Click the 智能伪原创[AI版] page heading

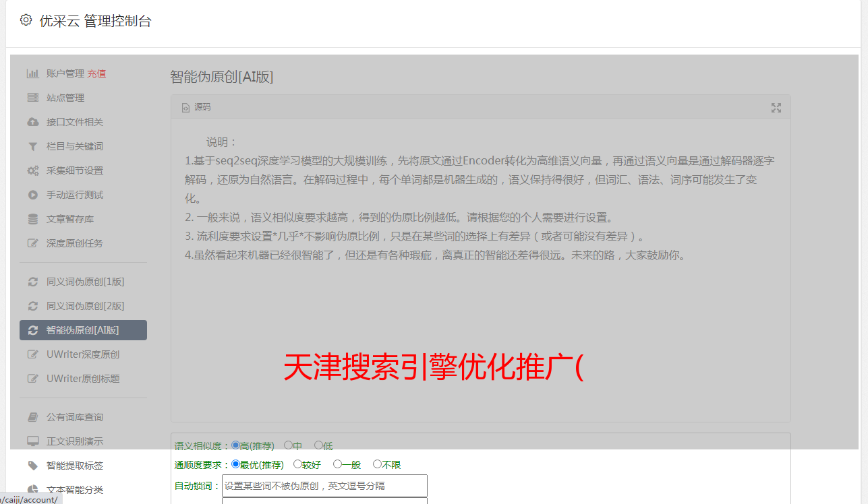[222, 77]
